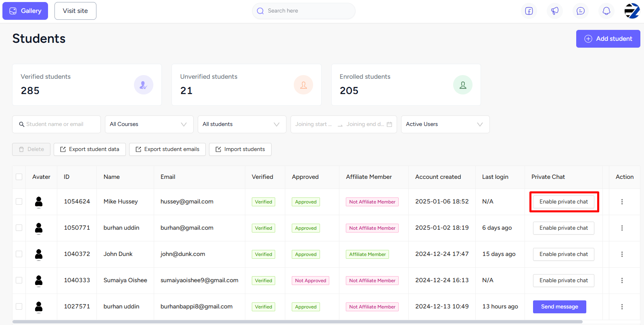This screenshot has width=644, height=325.
Task: Open the All Courses dropdown
Action: click(149, 124)
